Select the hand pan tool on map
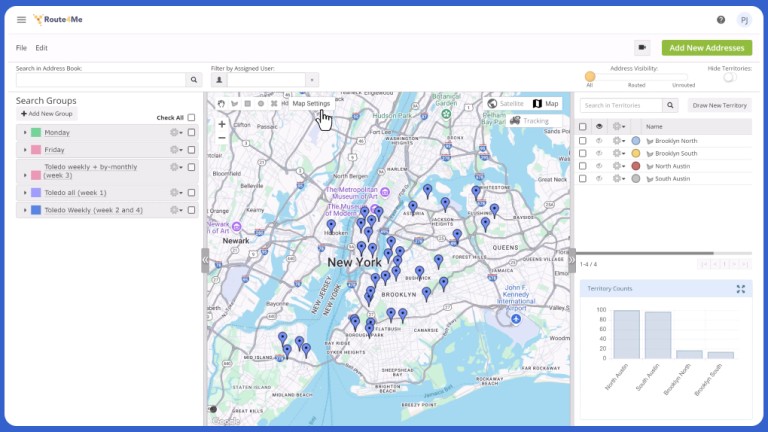Viewport: 768px width, 432px height. (221, 104)
